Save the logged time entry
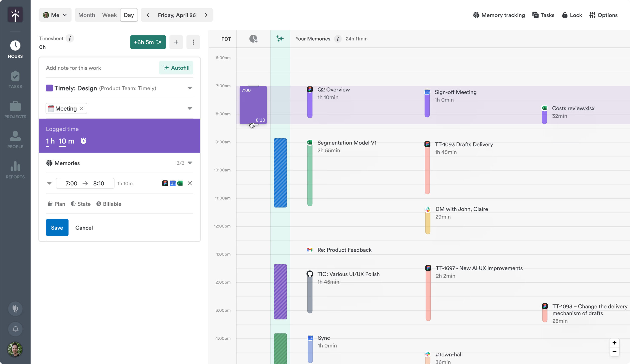Screen dimensions: 630x364 (57, 227)
